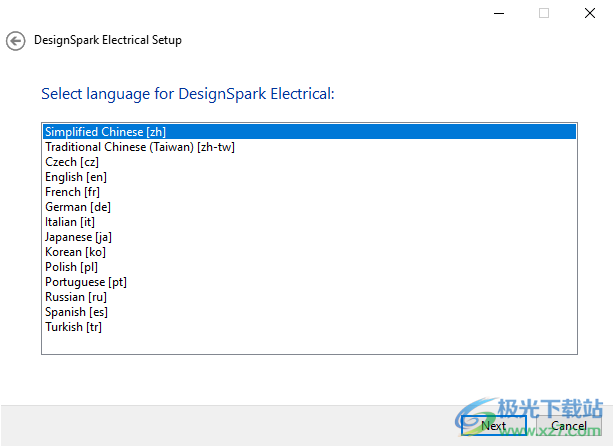Close the setup window
Image resolution: width=614 pixels, height=447 pixels.
tap(590, 13)
